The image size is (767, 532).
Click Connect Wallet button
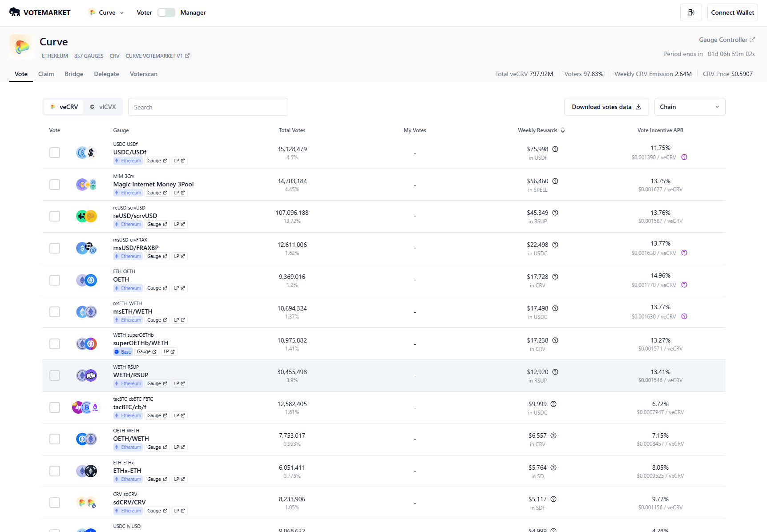pyautogui.click(x=732, y=12)
